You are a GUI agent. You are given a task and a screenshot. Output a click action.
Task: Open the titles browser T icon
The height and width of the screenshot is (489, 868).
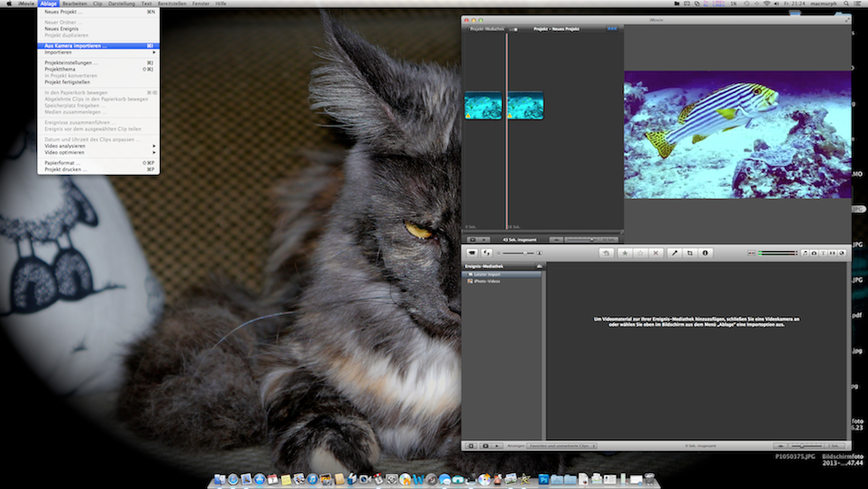[823, 253]
